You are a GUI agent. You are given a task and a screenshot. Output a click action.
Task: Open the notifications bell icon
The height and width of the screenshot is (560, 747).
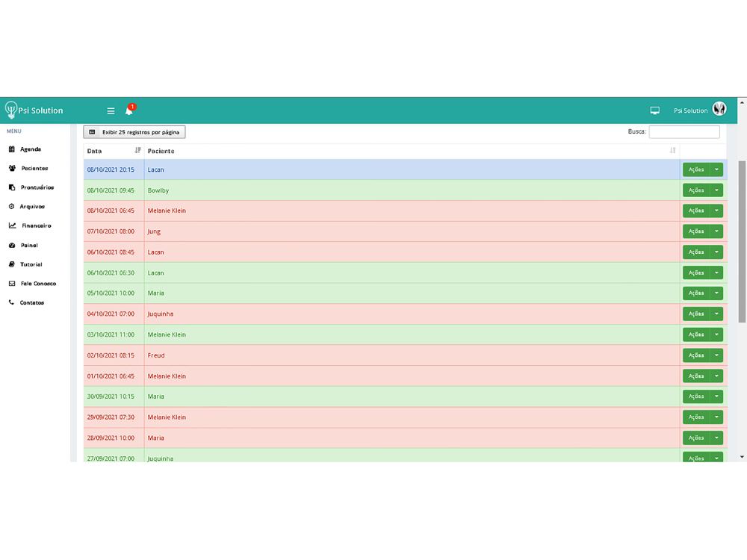128,111
